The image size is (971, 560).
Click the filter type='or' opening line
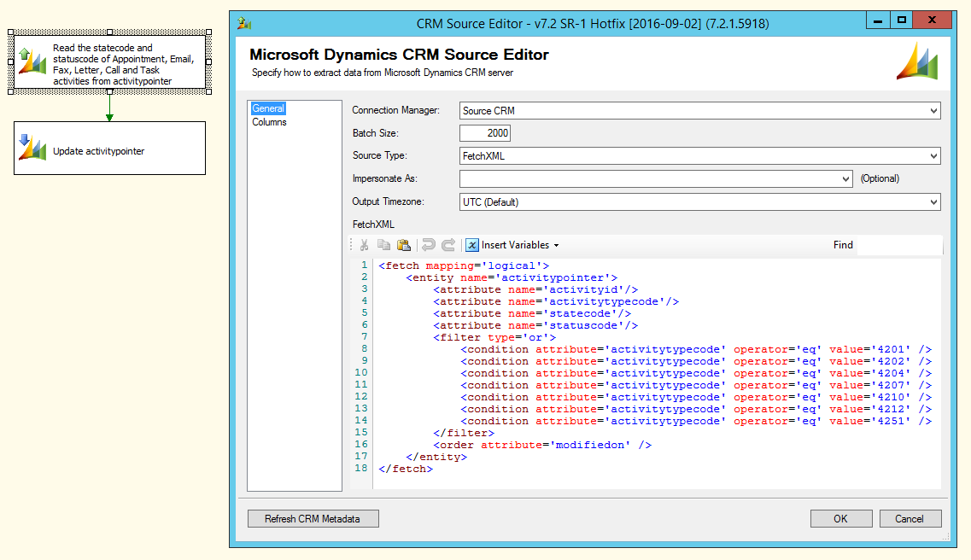click(x=494, y=337)
